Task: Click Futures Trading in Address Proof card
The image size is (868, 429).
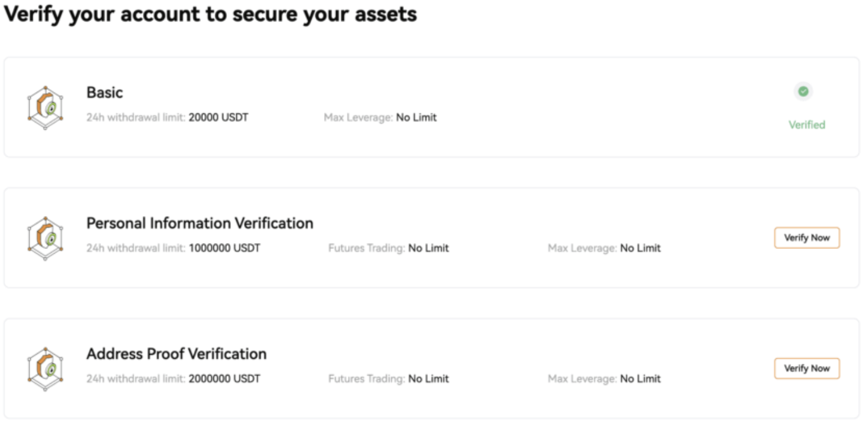Action: 388,379
